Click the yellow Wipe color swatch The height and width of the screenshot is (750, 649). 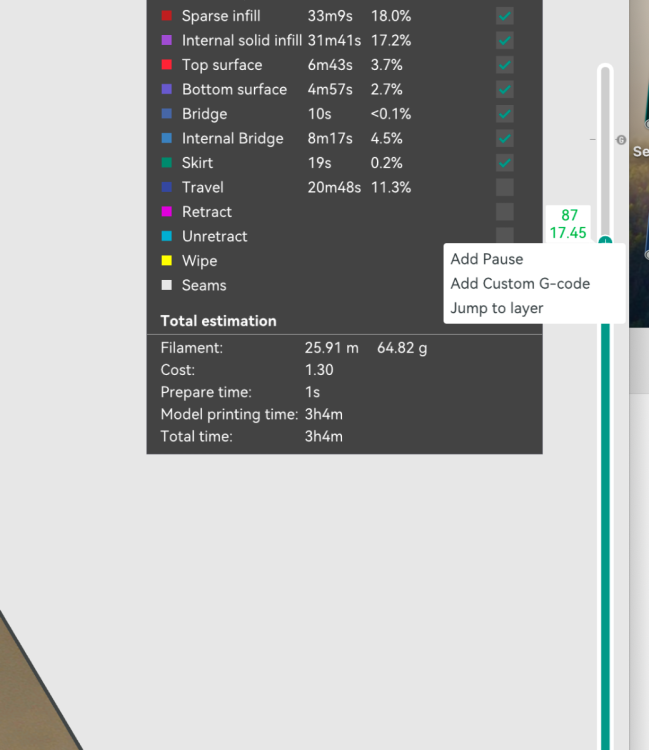click(166, 261)
